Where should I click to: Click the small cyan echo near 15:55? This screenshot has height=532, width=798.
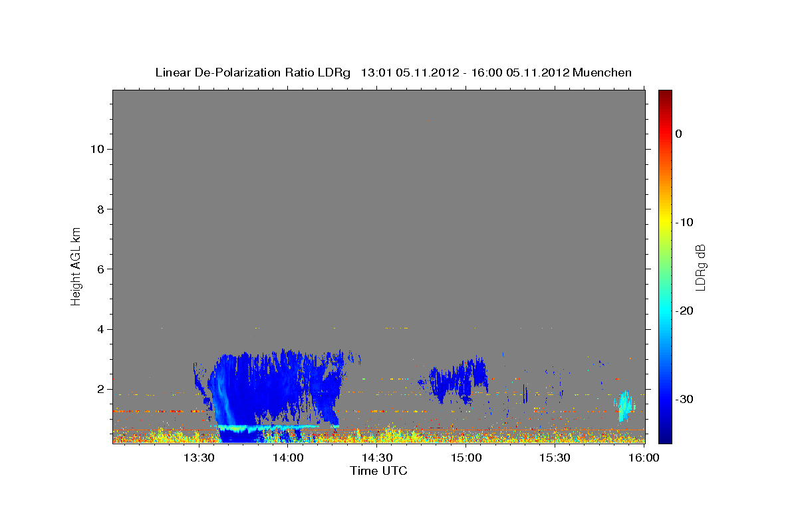(625, 406)
